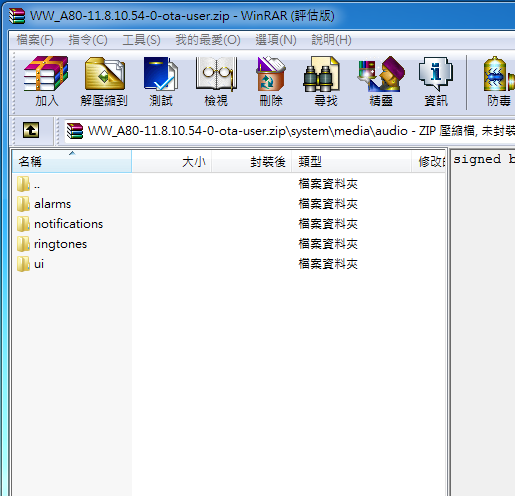Click 檔案資料夾 type in alarms row

328,204
